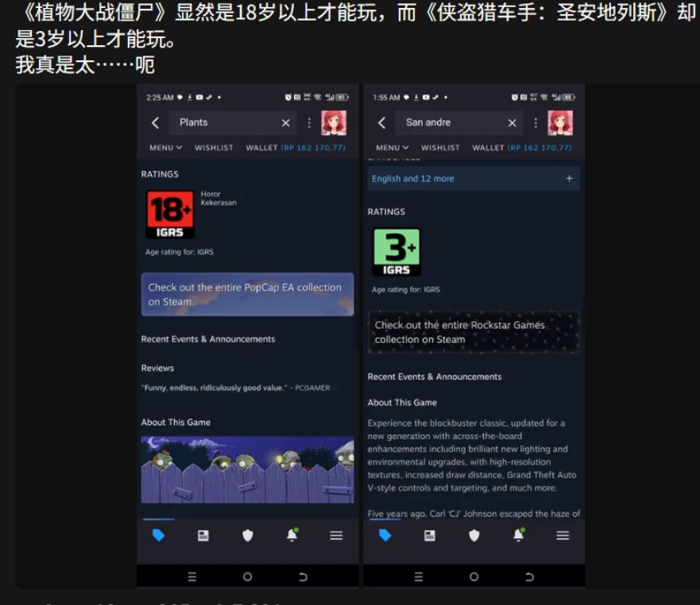Image resolution: width=700 pixels, height=605 pixels.
Task: Clear the San andre search text
Action: [x=512, y=123]
